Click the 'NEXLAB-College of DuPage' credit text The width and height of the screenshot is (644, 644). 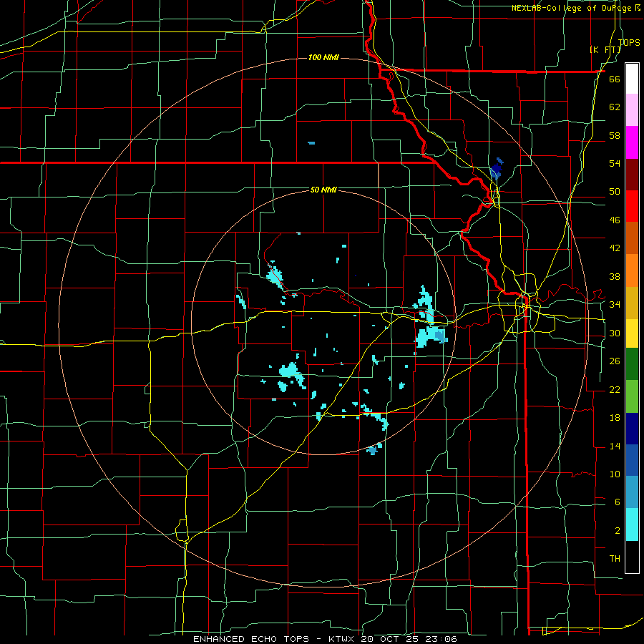coord(572,8)
